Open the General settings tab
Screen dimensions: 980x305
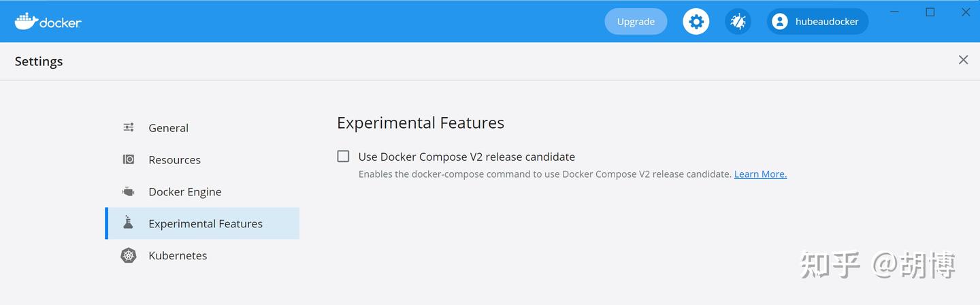pos(168,128)
